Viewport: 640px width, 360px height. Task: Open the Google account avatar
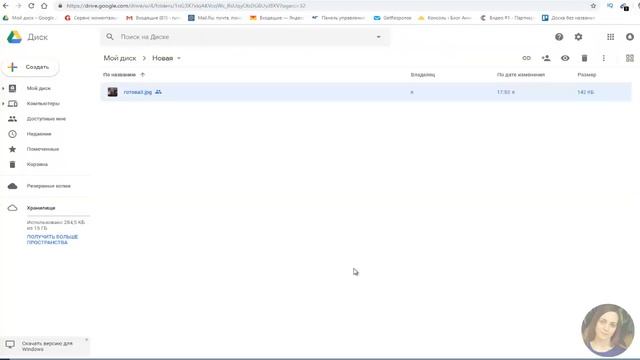[x=630, y=37]
